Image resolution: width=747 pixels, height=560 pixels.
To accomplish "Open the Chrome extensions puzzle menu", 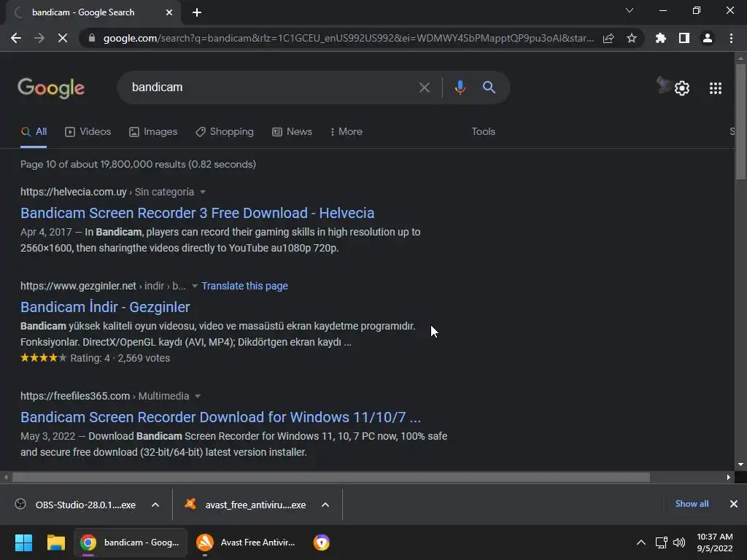I will click(x=661, y=38).
